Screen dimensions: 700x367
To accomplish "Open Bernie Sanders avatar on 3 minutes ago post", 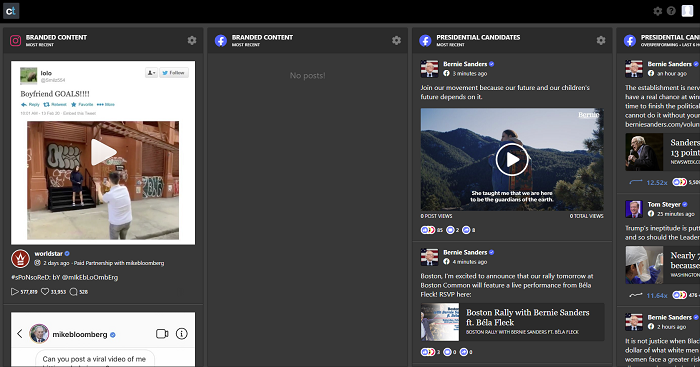I will coord(429,69).
